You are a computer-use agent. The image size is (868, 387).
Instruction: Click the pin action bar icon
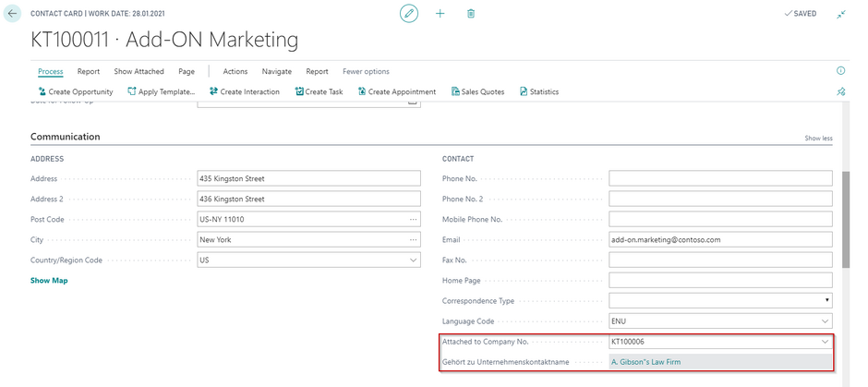[x=840, y=91]
